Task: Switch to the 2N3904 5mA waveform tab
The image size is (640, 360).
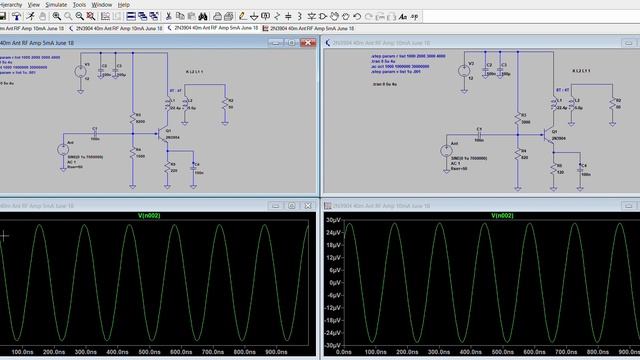Action: coord(308,28)
